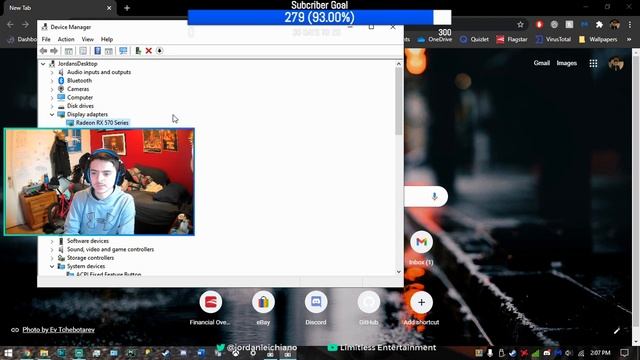Click the Properties icon in Device Manager toolbar
The width and height of the screenshot is (640, 360).
[x=83, y=51]
